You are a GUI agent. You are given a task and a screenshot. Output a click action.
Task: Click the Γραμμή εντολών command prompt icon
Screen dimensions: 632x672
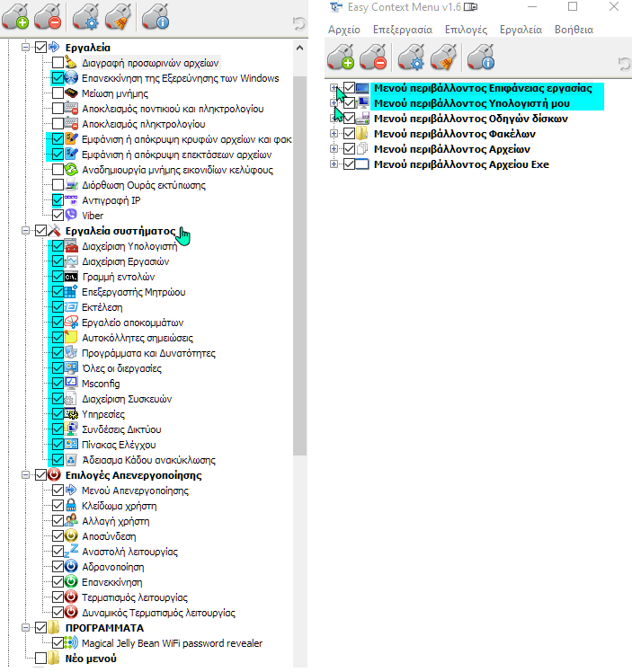pyautogui.click(x=71, y=277)
